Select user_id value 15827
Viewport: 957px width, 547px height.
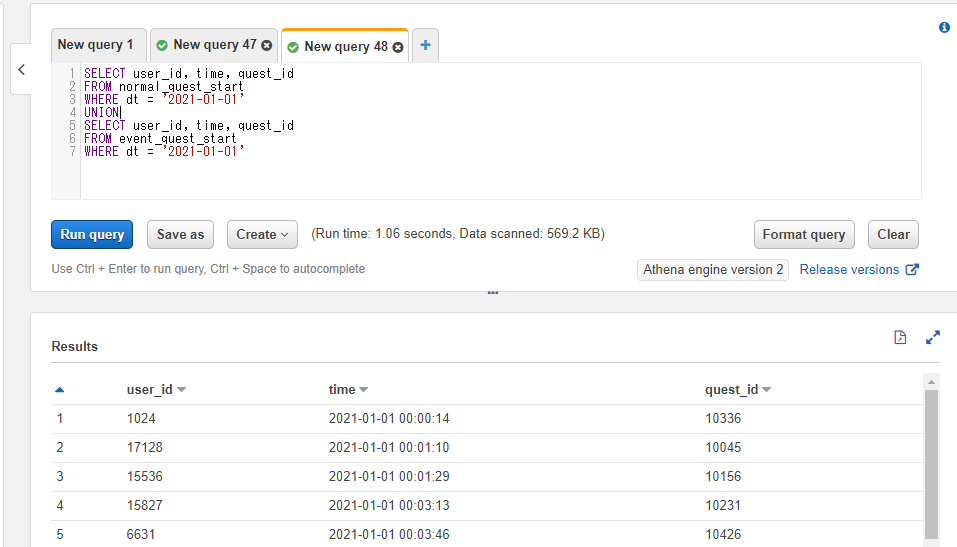tap(145, 505)
